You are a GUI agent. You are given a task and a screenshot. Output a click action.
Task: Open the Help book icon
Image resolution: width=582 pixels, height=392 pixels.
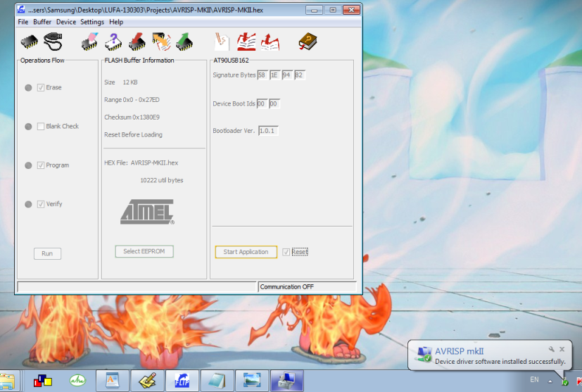tap(308, 42)
